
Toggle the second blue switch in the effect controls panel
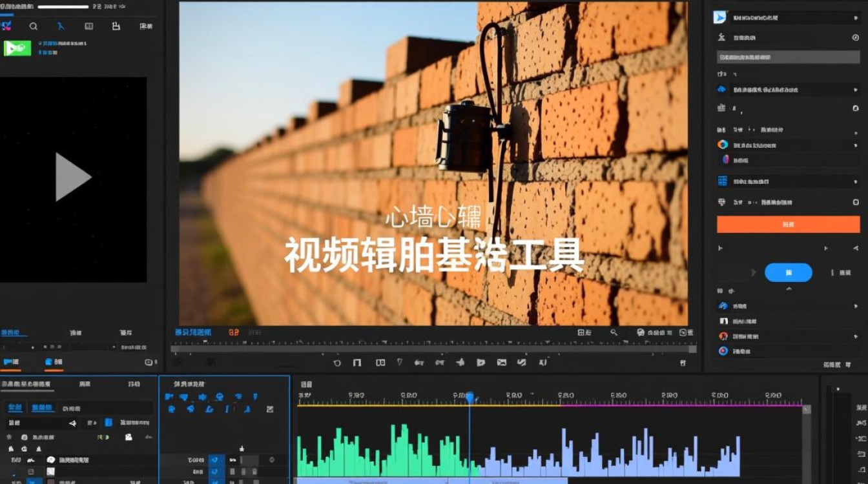click(215, 472)
